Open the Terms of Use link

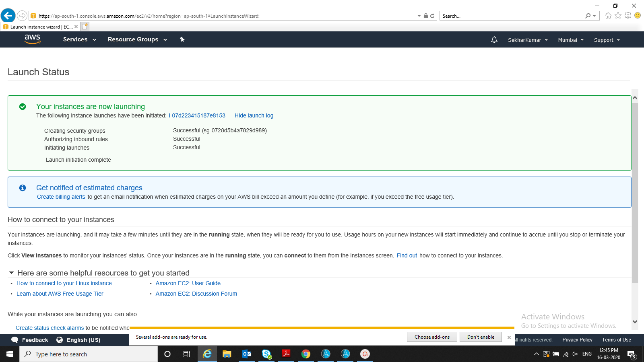coord(617,340)
